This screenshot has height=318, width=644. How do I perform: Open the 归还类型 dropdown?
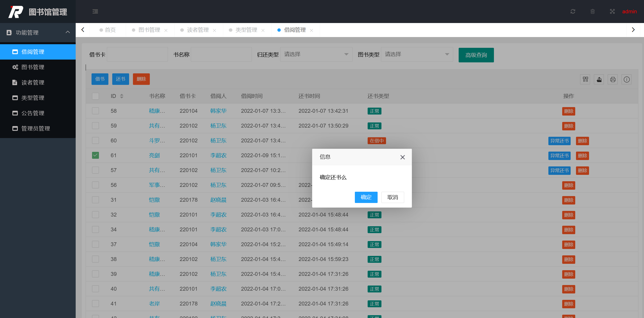tap(316, 54)
